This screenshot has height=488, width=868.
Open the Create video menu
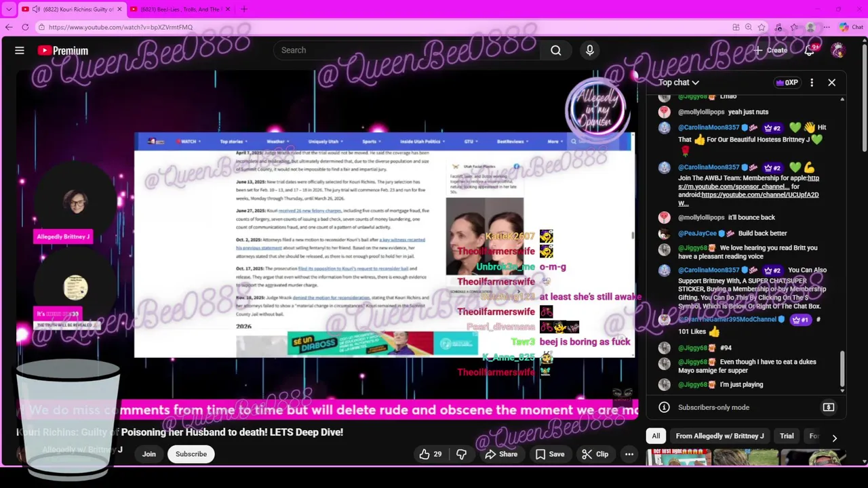(770, 50)
